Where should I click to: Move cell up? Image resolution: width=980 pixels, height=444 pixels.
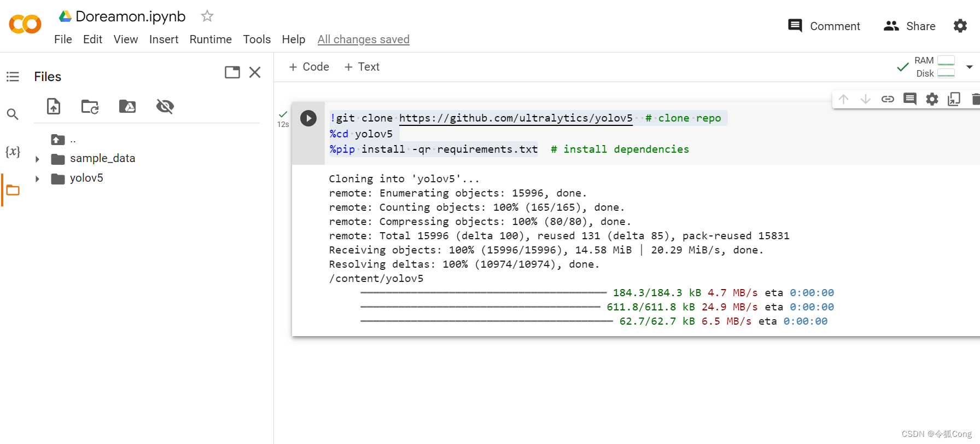pyautogui.click(x=843, y=99)
